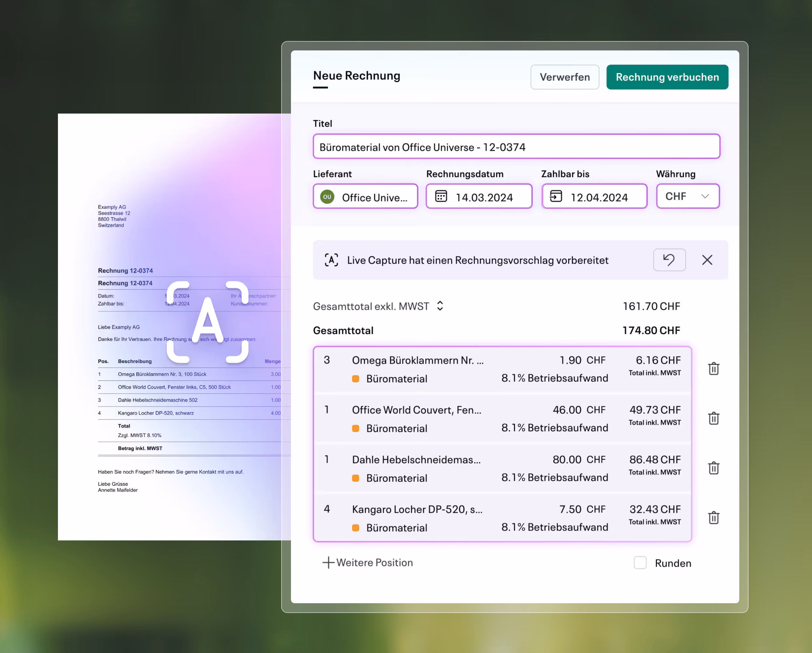Click the orange swatch in Omega Büroklammern row
This screenshot has height=653, width=812.
click(x=355, y=379)
